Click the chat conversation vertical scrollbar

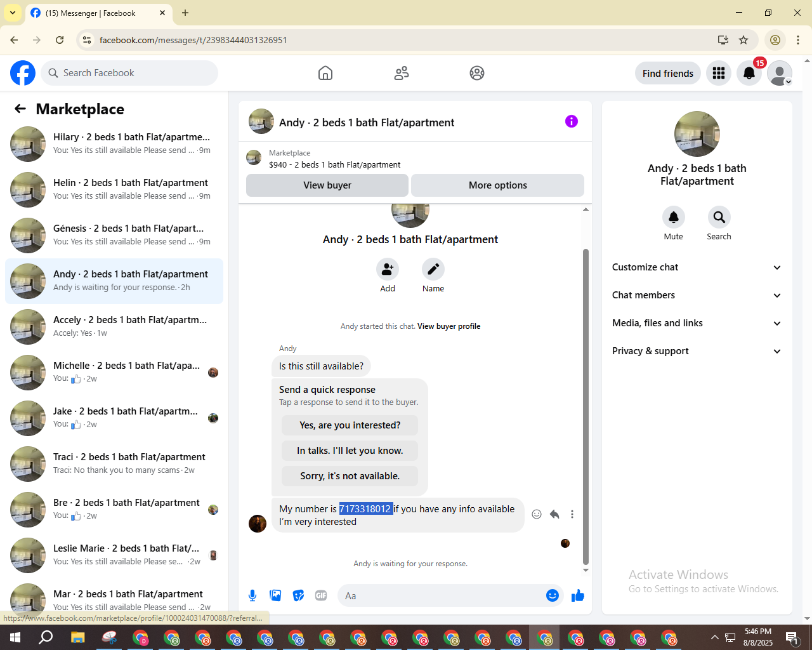pyautogui.click(x=586, y=406)
